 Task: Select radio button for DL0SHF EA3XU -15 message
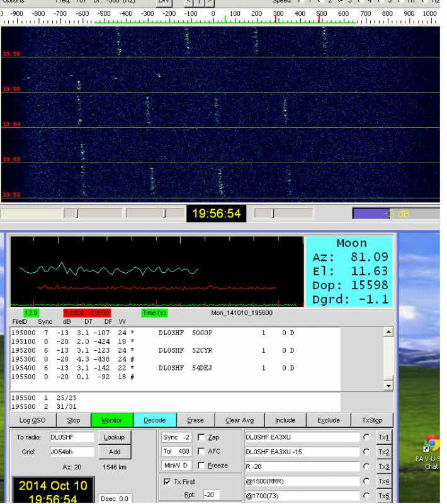366,452
